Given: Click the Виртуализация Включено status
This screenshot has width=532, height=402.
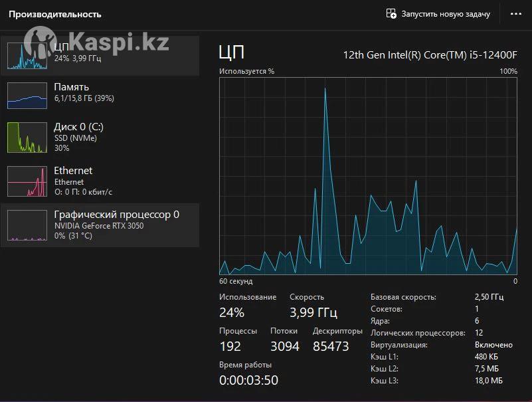Looking at the screenshot, I should [x=493, y=345].
